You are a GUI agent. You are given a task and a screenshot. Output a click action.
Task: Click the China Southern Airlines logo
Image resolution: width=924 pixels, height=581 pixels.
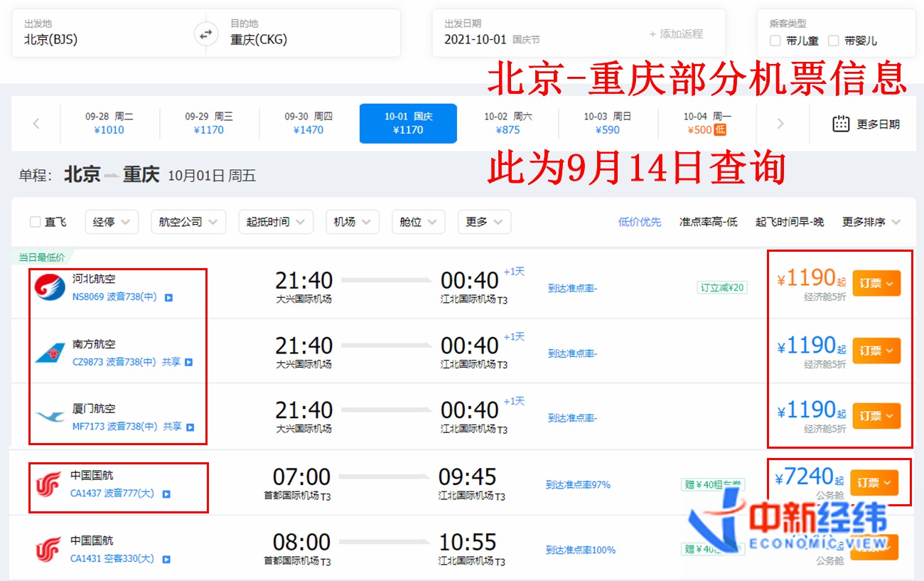[50, 352]
